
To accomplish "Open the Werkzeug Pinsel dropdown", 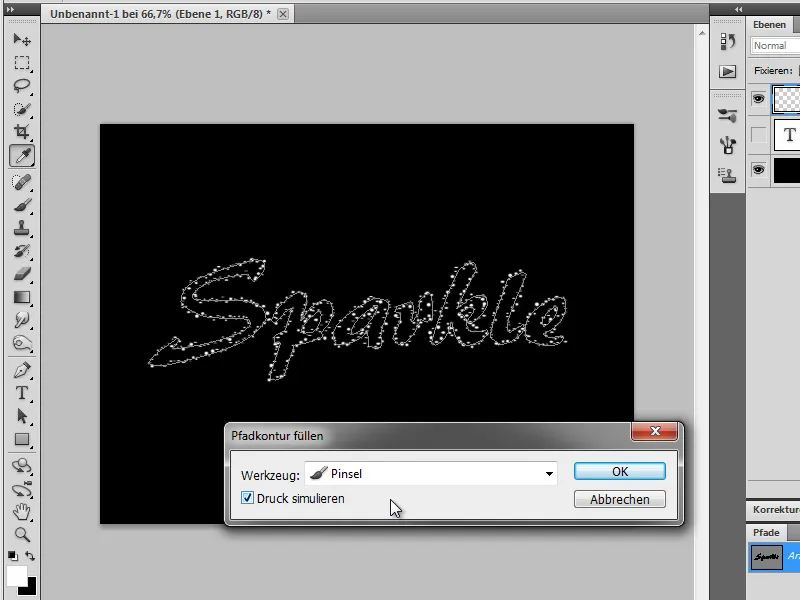I will (431, 473).
